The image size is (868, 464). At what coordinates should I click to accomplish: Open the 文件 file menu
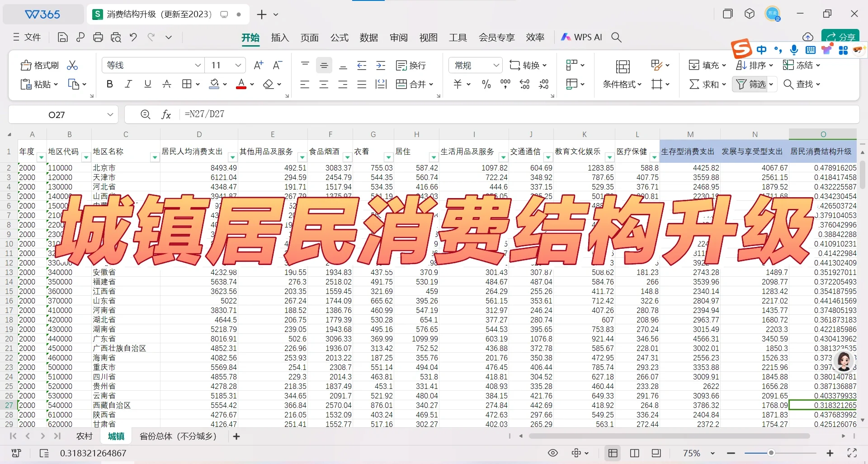tap(27, 38)
